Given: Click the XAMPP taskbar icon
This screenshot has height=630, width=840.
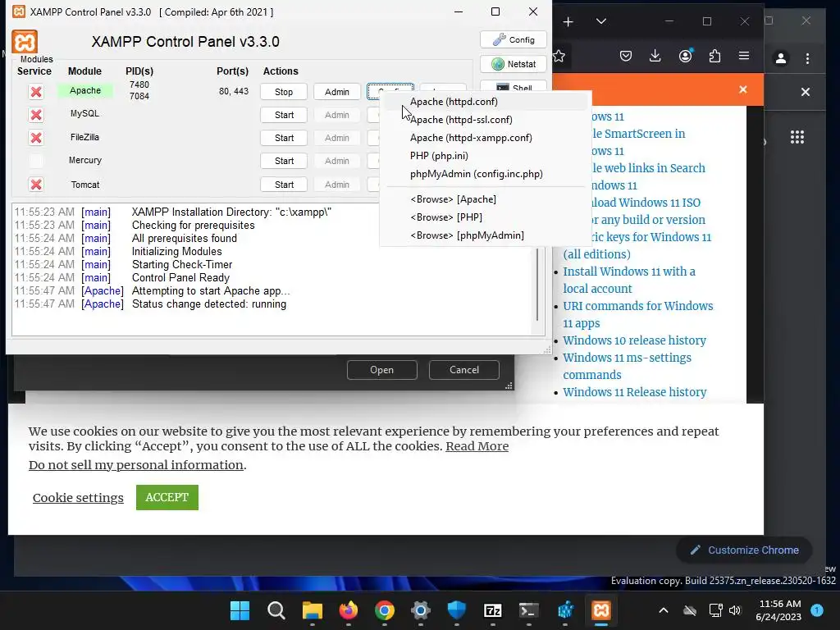Looking at the screenshot, I should point(601,610).
